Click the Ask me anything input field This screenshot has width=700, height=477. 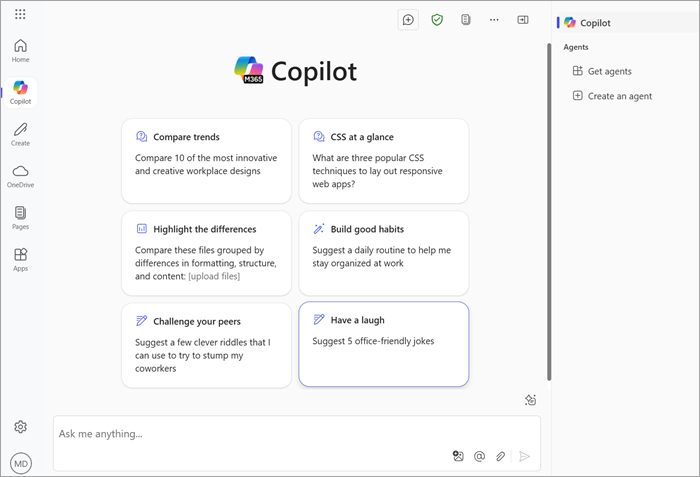pos(297,444)
